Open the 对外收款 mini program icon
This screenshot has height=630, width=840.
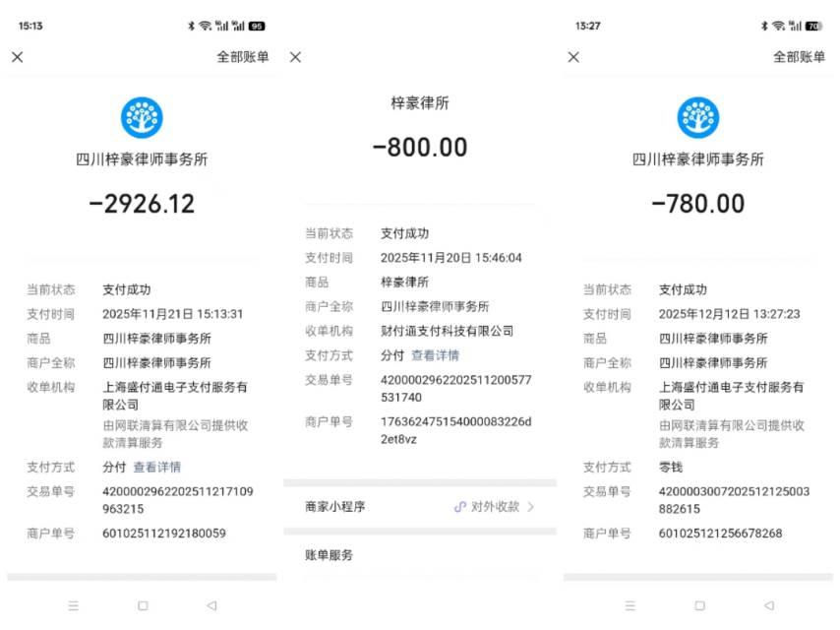(459, 507)
